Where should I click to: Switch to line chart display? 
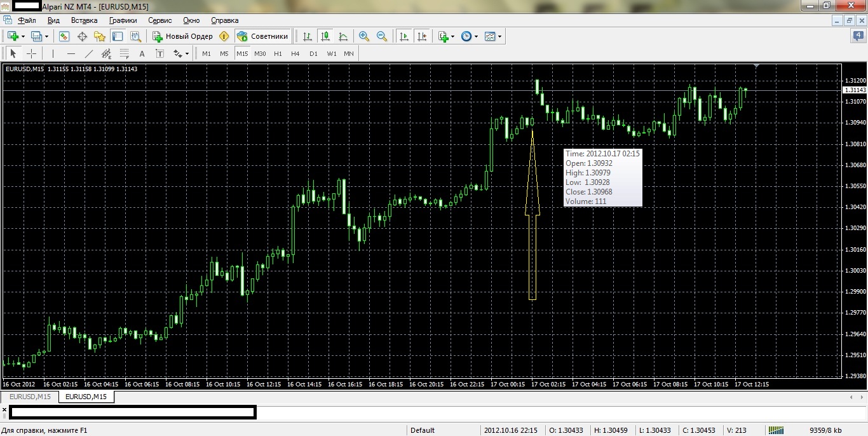pos(343,36)
